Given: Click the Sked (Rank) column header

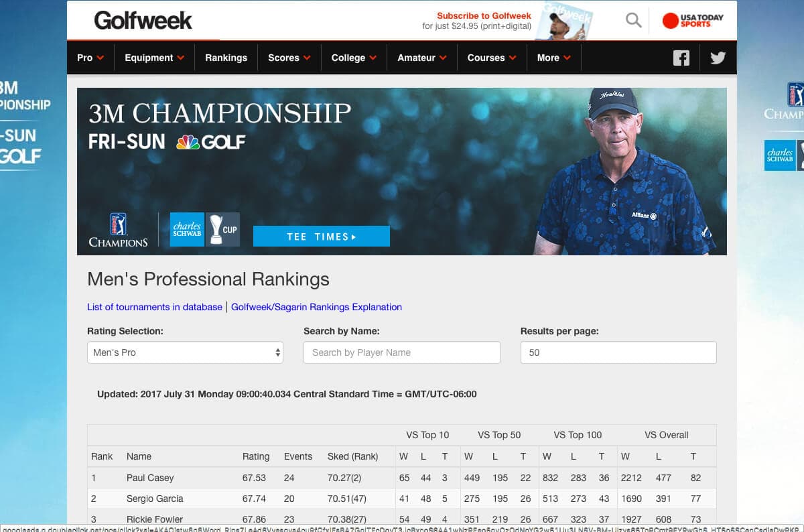Looking at the screenshot, I should tap(353, 456).
